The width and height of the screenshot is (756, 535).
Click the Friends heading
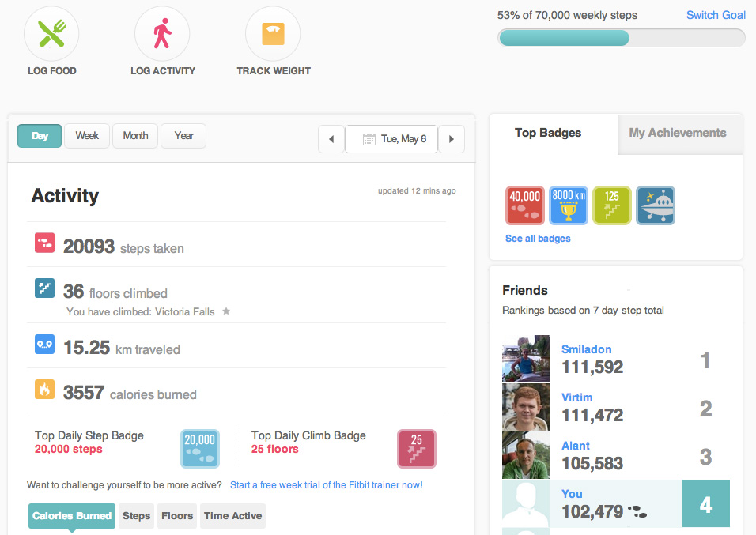pos(525,290)
